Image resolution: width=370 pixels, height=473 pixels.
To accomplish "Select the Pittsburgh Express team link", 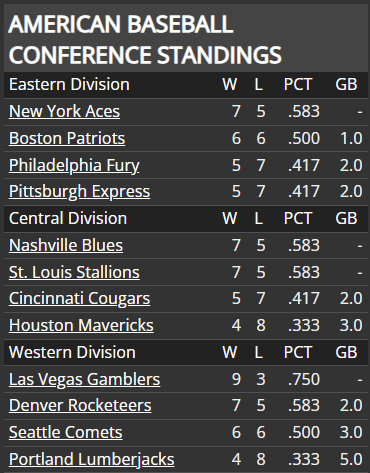I will click(x=79, y=192).
